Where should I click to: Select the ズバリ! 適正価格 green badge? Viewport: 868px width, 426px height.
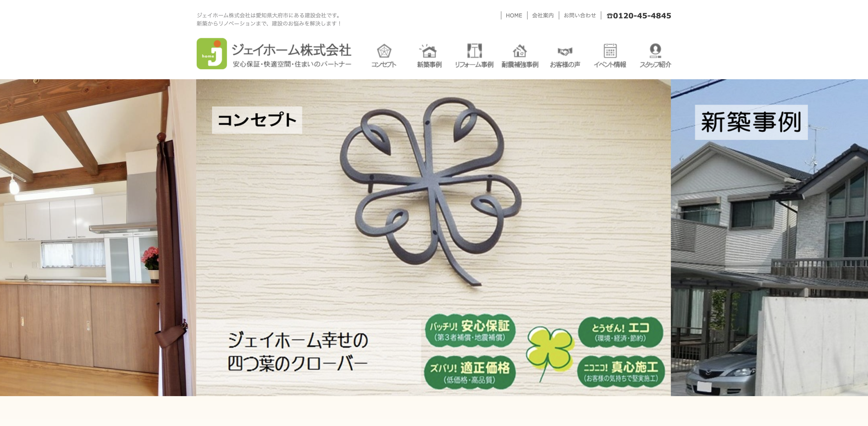(470, 372)
